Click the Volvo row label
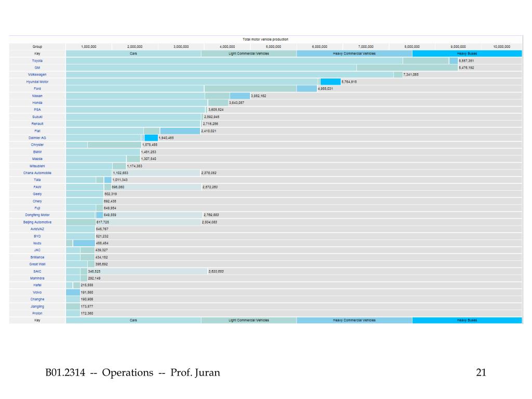 (37, 292)
